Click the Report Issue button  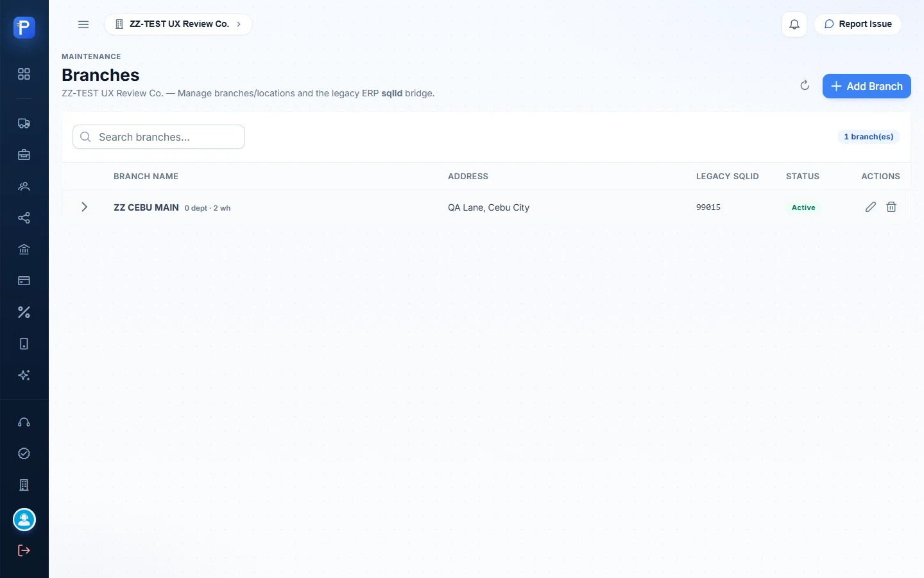point(858,24)
